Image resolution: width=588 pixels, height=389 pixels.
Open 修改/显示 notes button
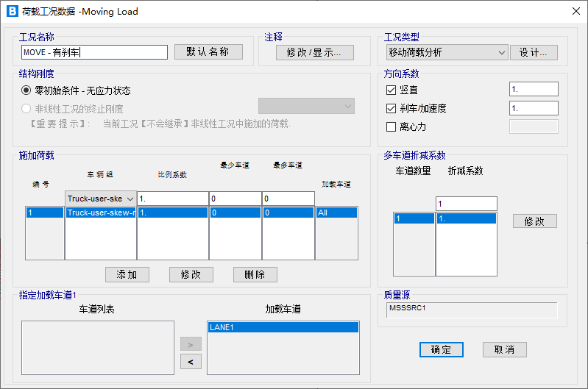(315, 53)
